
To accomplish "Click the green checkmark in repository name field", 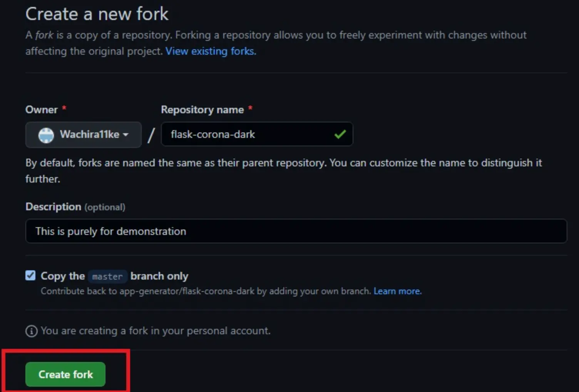I will pyautogui.click(x=340, y=134).
